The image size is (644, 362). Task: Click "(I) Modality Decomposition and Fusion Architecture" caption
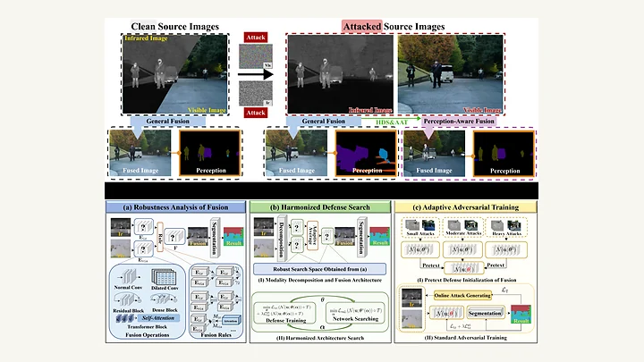click(x=320, y=281)
